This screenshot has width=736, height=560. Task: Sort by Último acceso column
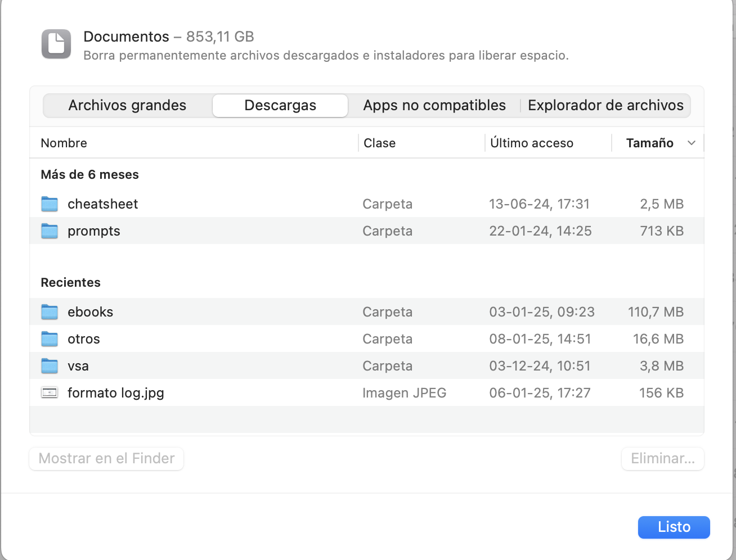coord(532,143)
